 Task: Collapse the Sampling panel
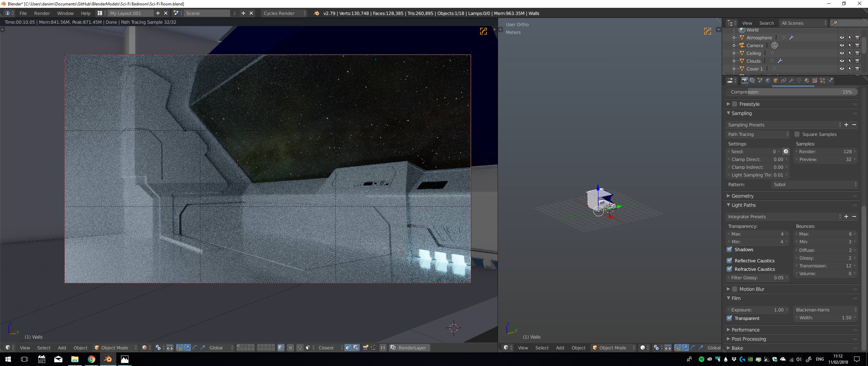pos(741,113)
